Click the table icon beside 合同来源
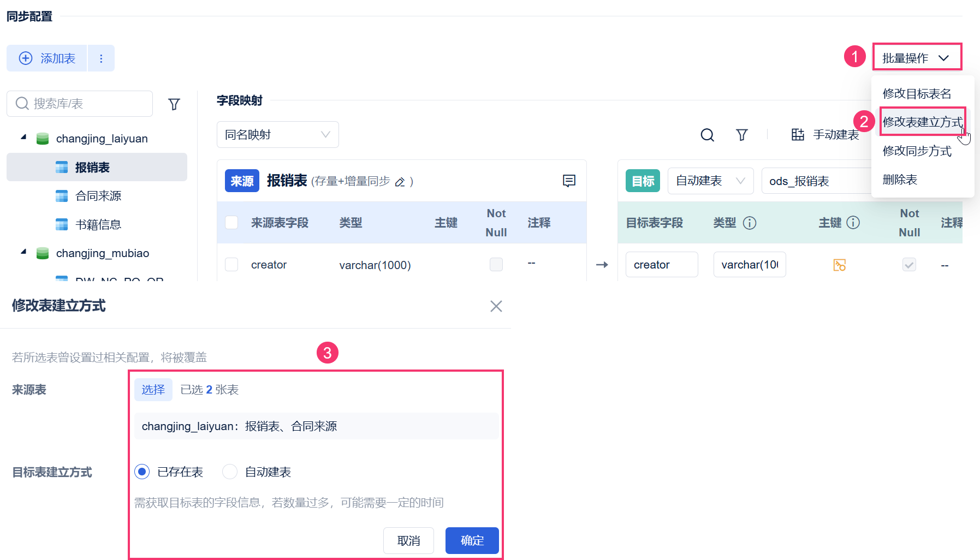Viewport: 980px width, 560px height. coord(62,196)
